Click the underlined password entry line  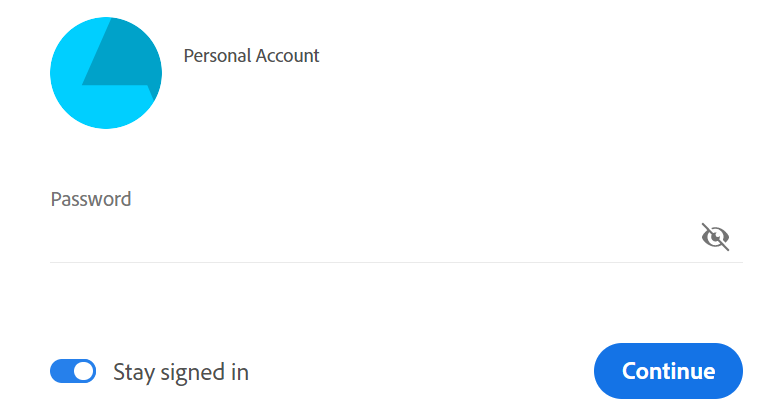(370, 240)
